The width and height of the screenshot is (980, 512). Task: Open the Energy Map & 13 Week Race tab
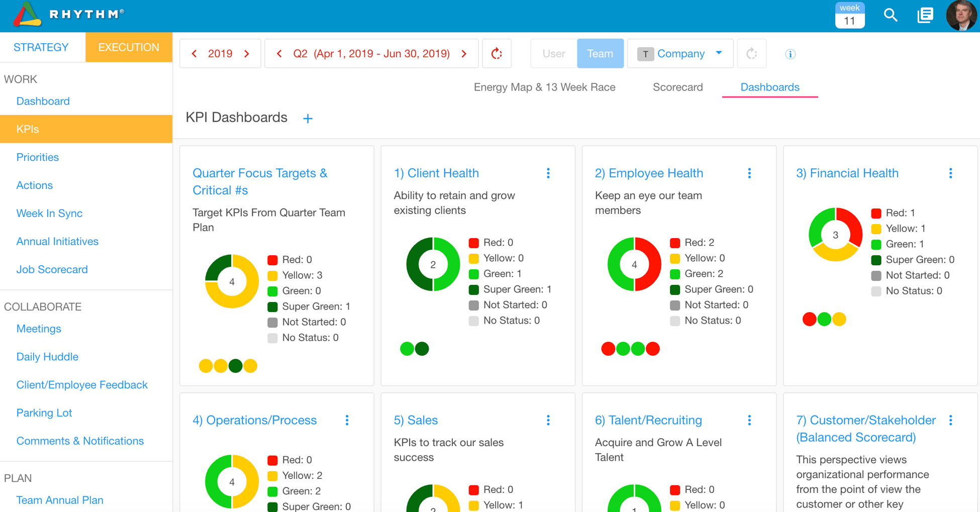[x=544, y=87]
